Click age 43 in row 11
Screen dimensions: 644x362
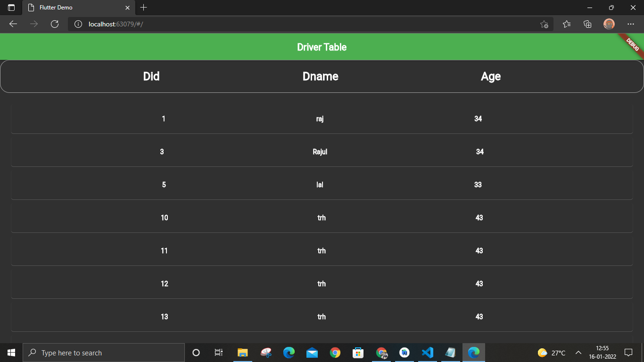coord(479,251)
